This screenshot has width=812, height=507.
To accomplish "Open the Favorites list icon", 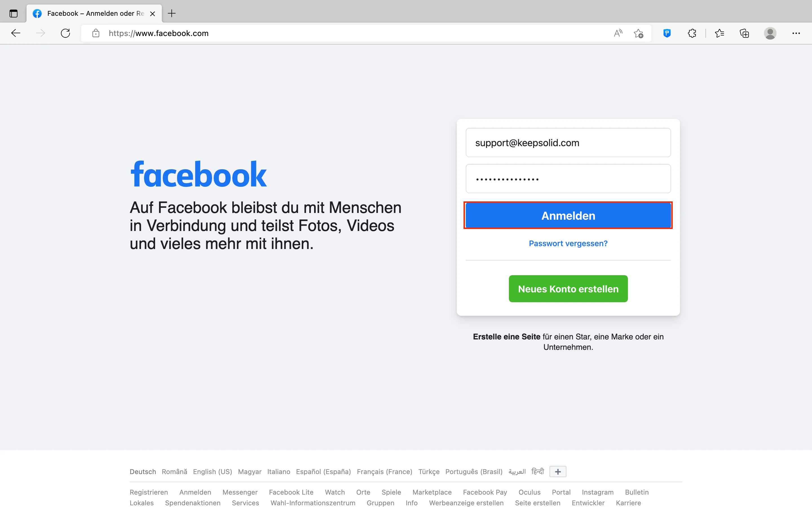I will tap(720, 33).
